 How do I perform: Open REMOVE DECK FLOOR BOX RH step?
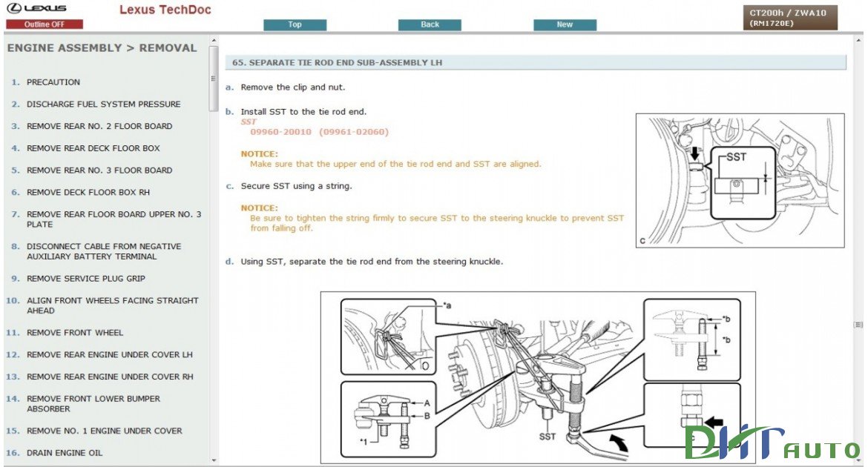[88, 193]
